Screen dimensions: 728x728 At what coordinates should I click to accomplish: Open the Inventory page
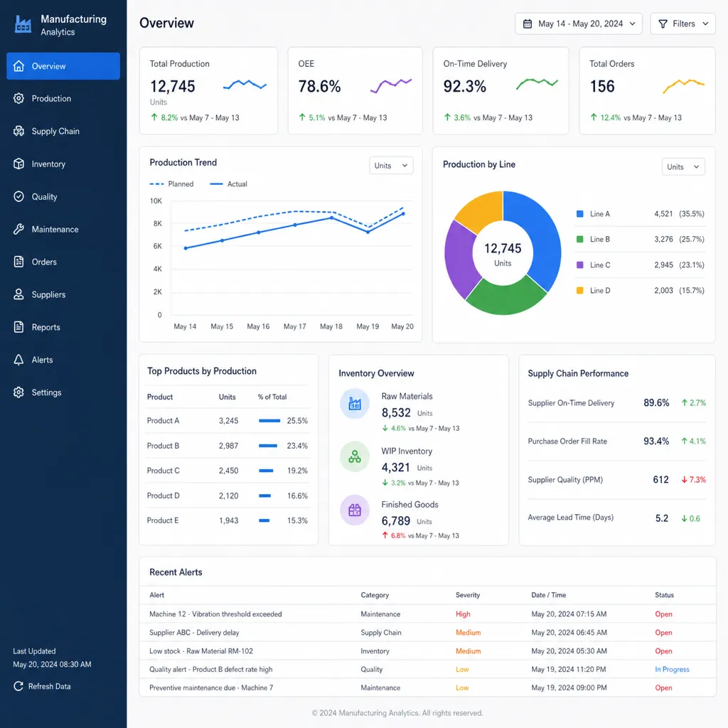coord(63,164)
